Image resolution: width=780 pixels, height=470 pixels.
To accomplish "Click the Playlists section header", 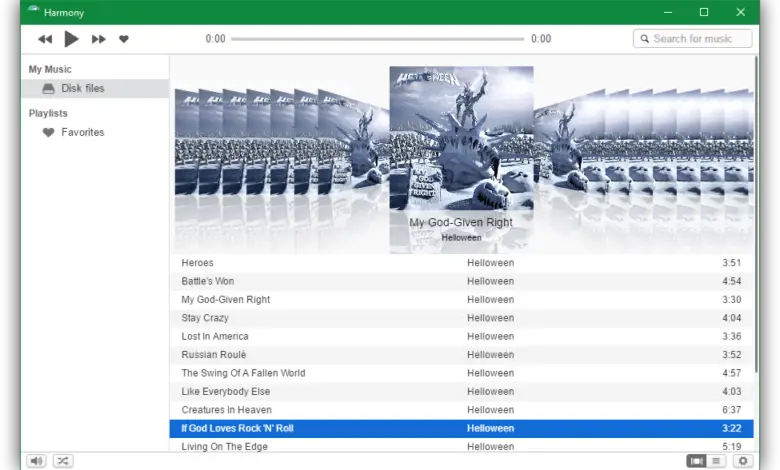I will (x=48, y=113).
